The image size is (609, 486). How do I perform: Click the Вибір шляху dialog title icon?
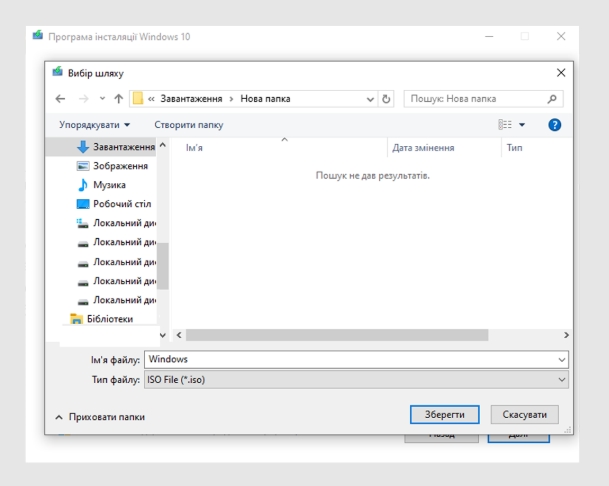(x=57, y=72)
